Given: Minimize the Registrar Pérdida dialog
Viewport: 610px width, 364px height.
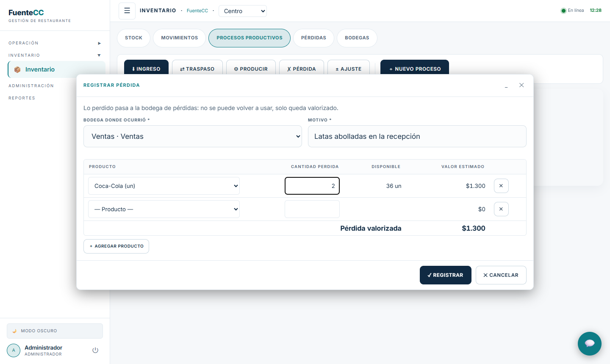Looking at the screenshot, I should pyautogui.click(x=506, y=85).
